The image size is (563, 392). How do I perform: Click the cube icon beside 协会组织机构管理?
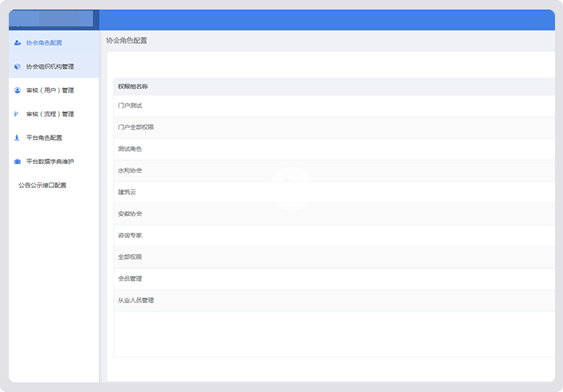[18, 66]
